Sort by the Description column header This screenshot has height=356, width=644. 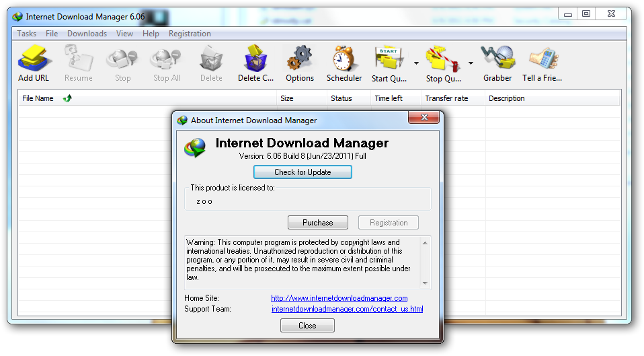point(553,98)
